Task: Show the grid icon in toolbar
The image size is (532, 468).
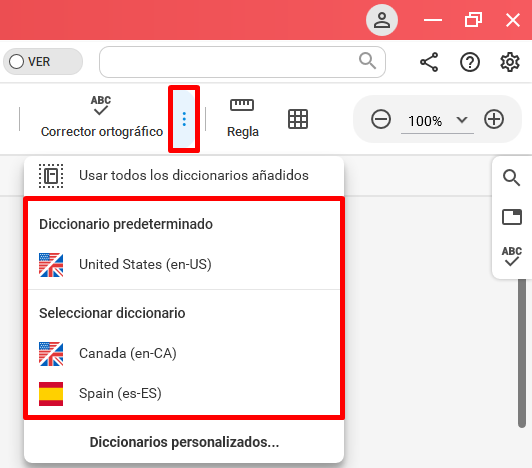Action: [x=298, y=119]
